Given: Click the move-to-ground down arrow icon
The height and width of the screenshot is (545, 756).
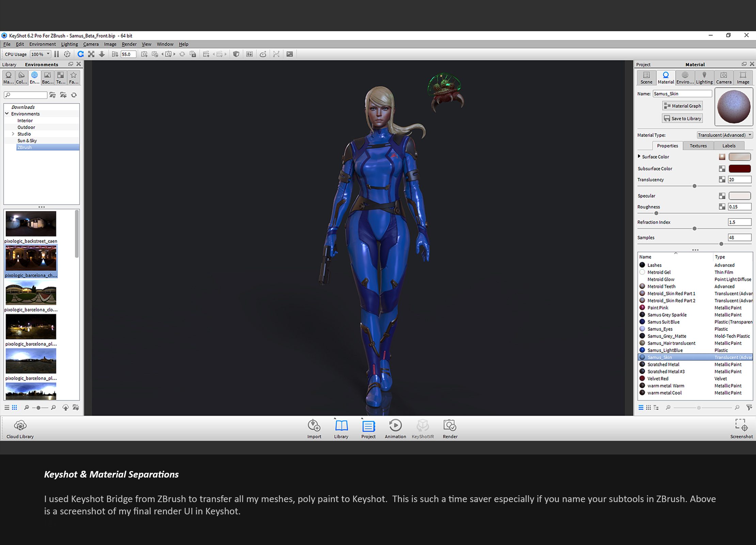Looking at the screenshot, I should (102, 54).
